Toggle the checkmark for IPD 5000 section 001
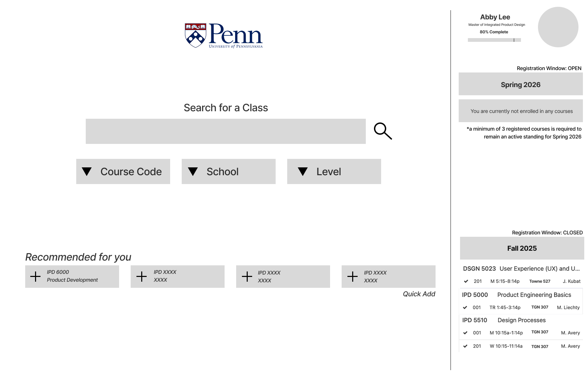The width and height of the screenshot is (588, 380). 465,308
